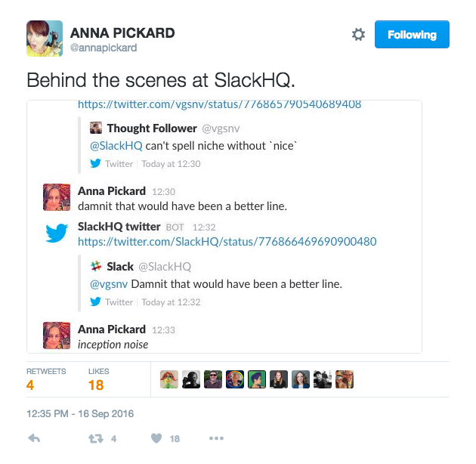
Task: Click the @vgsnv mention in Slack's reply
Action: pyautogui.click(x=109, y=284)
